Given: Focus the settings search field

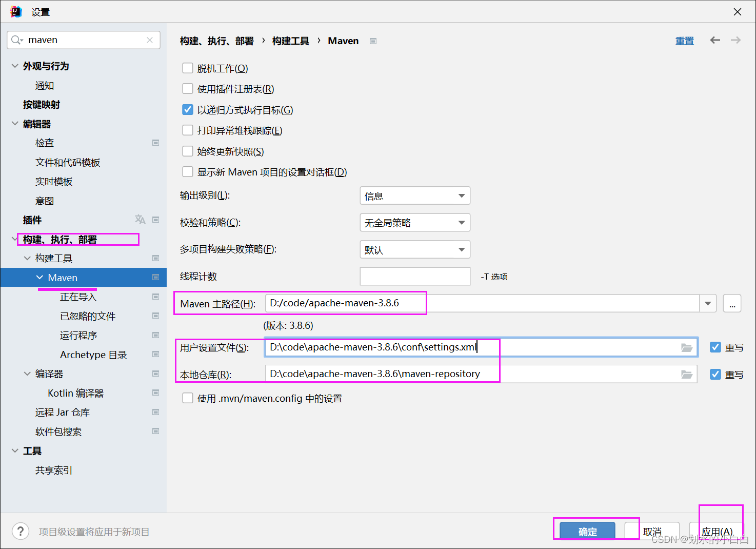Looking at the screenshot, I should [x=84, y=40].
